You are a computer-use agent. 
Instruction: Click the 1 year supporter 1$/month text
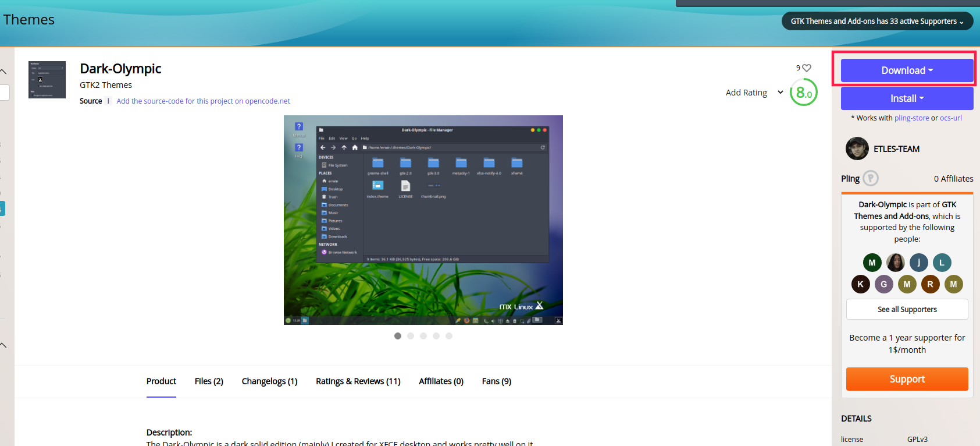(907, 344)
